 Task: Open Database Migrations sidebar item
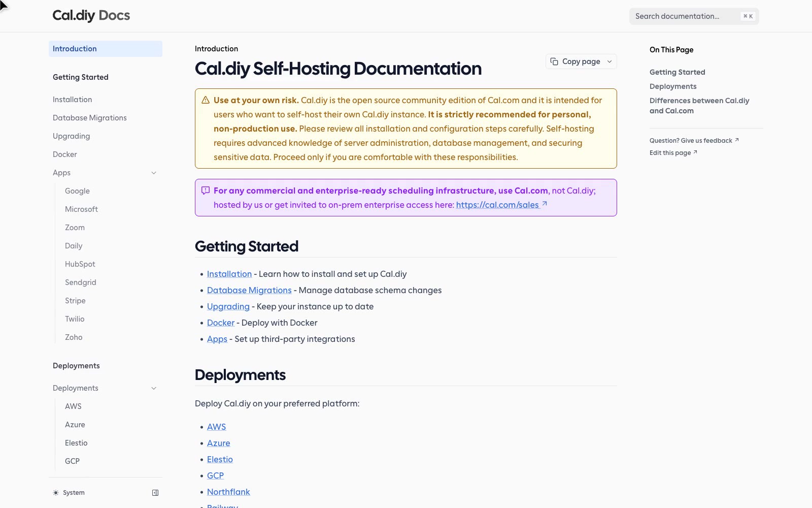tap(106, 118)
